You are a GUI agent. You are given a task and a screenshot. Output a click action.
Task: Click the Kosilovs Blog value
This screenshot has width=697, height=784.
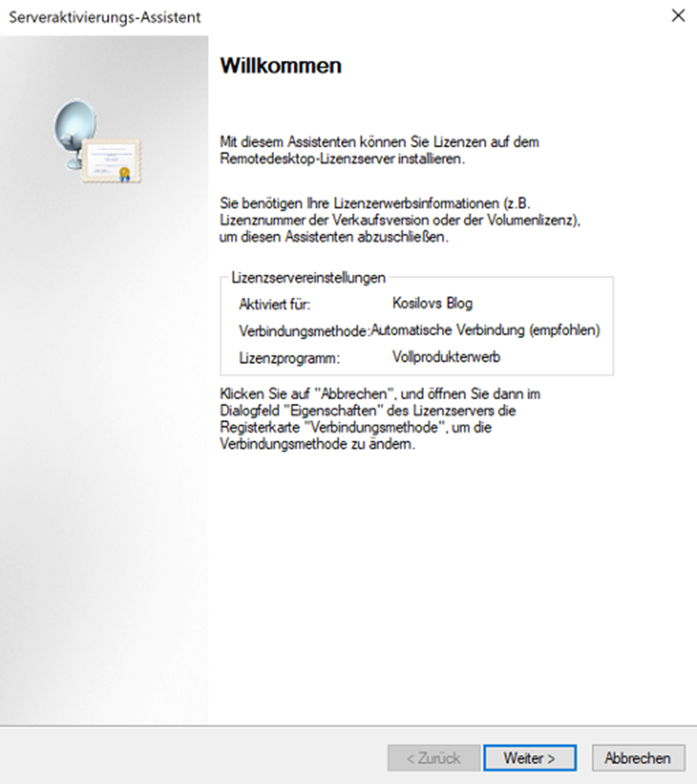click(431, 303)
